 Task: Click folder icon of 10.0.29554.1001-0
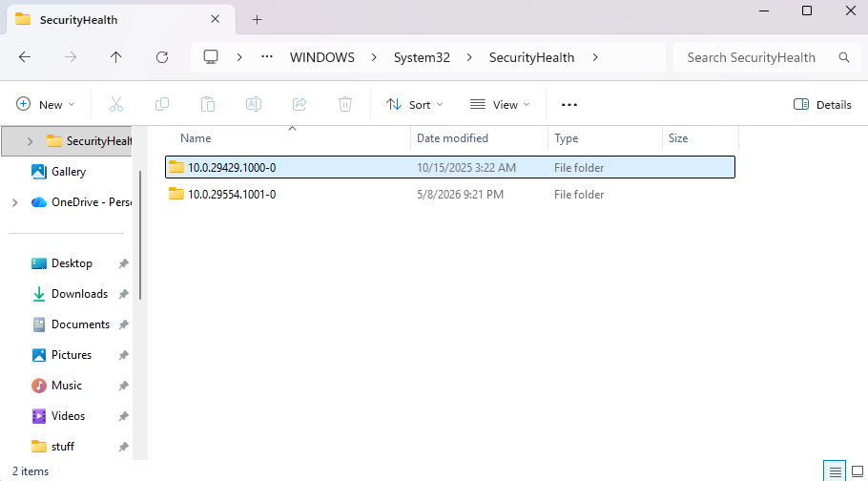(x=176, y=194)
